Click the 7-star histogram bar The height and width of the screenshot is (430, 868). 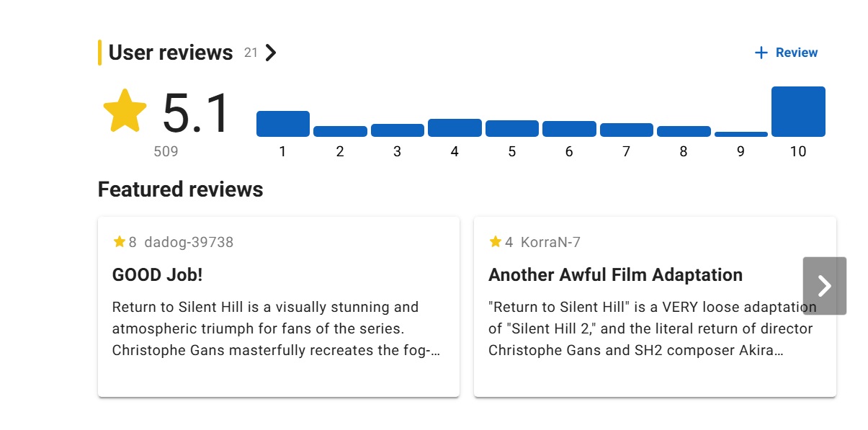[626, 130]
